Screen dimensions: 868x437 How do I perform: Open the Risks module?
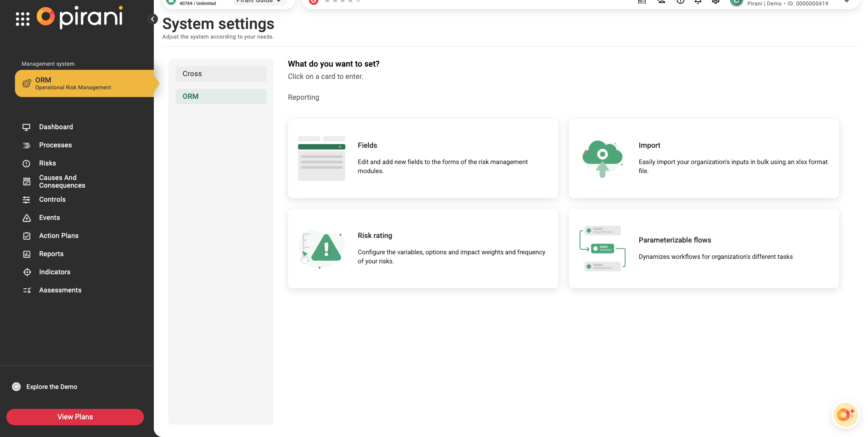(47, 163)
